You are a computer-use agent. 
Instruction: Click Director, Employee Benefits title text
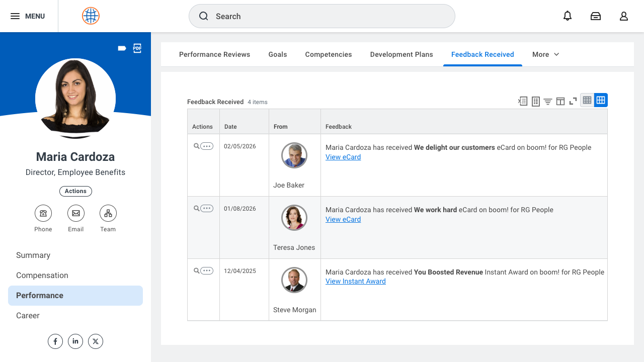(75, 172)
